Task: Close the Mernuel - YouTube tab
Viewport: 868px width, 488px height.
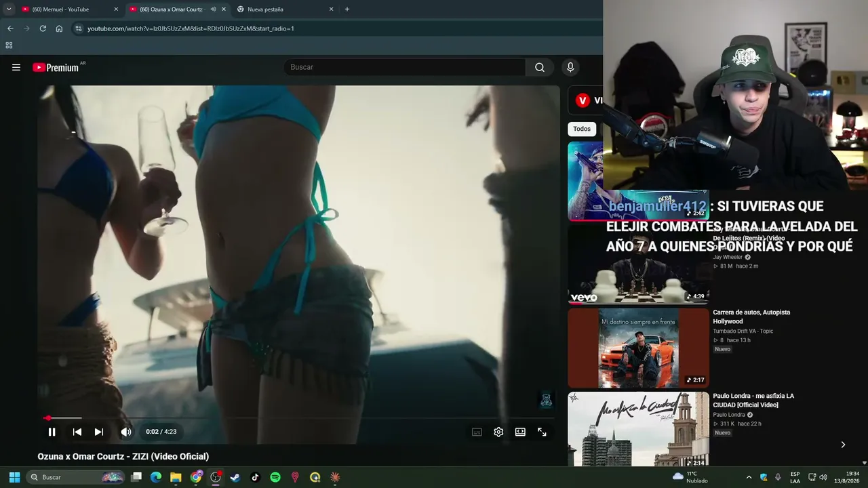Action: click(x=116, y=9)
